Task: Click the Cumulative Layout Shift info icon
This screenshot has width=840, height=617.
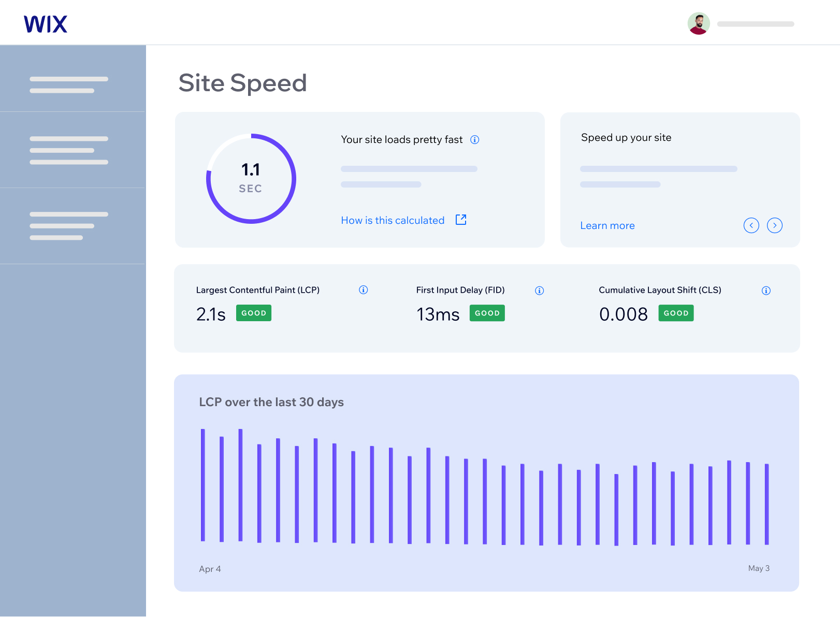Action: click(766, 291)
